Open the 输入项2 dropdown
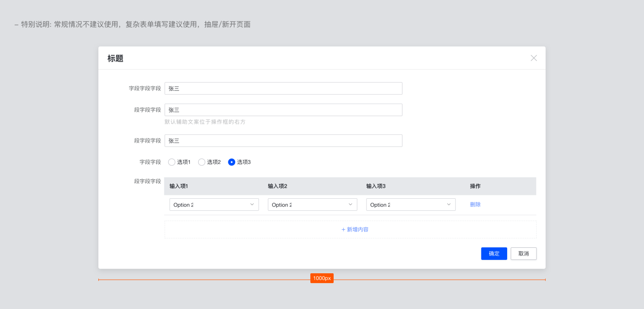 [313, 205]
